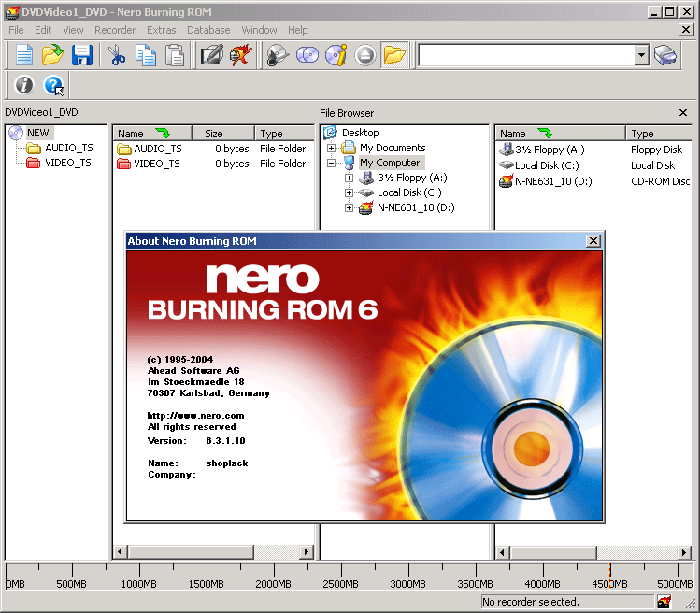Select N-NE631_10 (D:) in the right file list
Image resolution: width=700 pixels, height=613 pixels.
click(x=553, y=181)
